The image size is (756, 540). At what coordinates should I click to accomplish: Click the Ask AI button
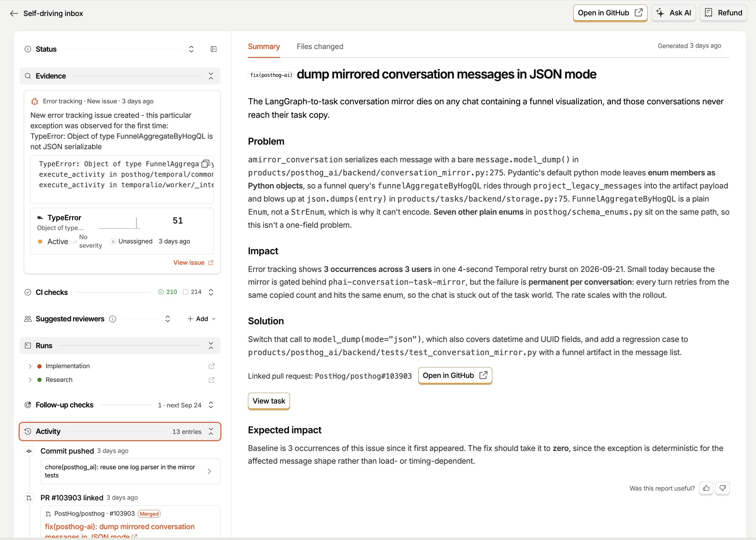pos(673,13)
